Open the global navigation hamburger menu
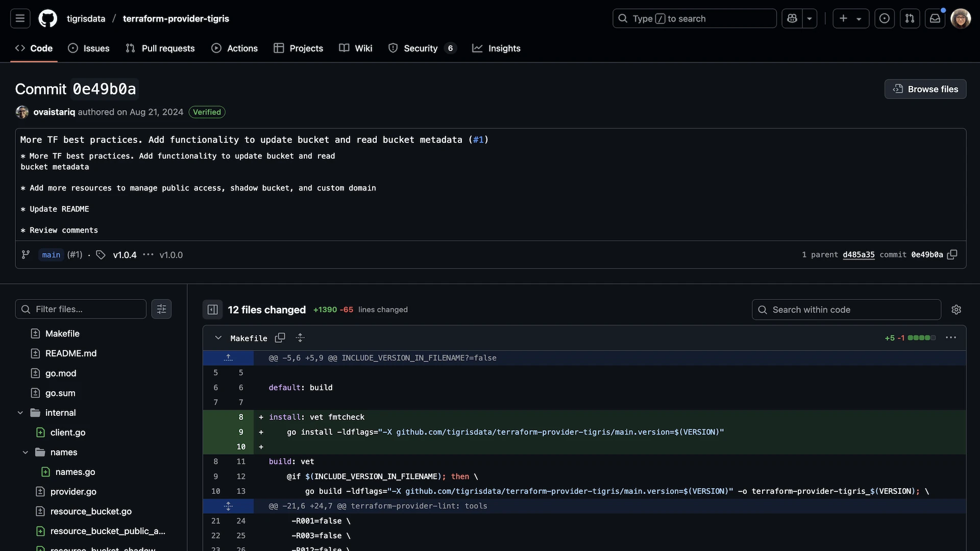The height and width of the screenshot is (551, 980). 20,18
